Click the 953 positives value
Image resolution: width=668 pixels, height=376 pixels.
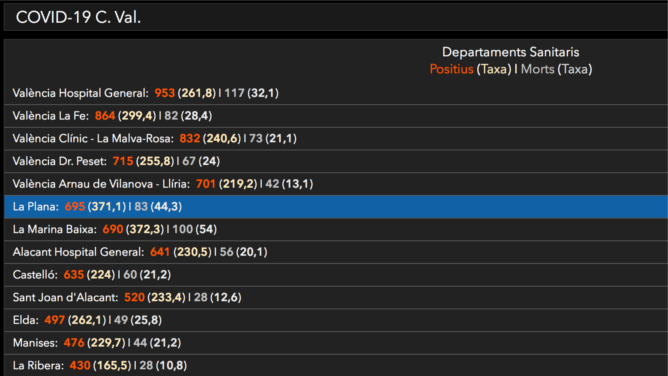164,93
